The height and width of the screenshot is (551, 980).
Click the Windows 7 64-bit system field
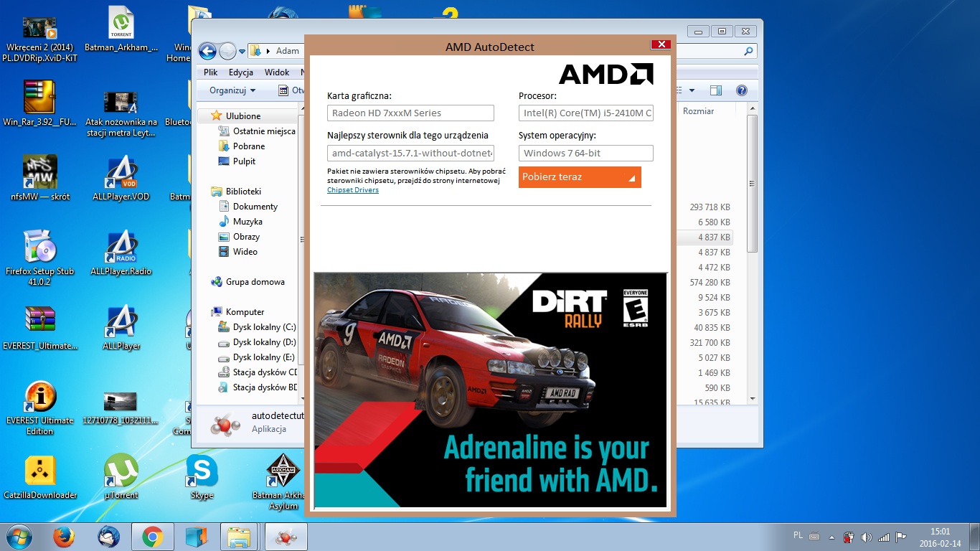(586, 153)
